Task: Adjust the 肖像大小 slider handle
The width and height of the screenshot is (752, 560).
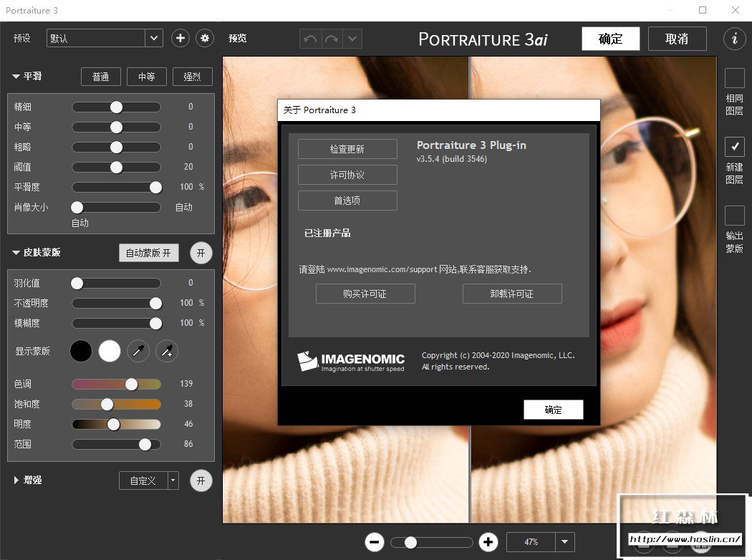Action: point(77,207)
